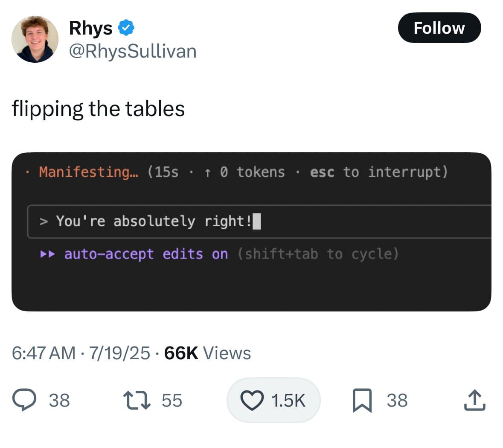Share the tweet via the share icon

475,400
